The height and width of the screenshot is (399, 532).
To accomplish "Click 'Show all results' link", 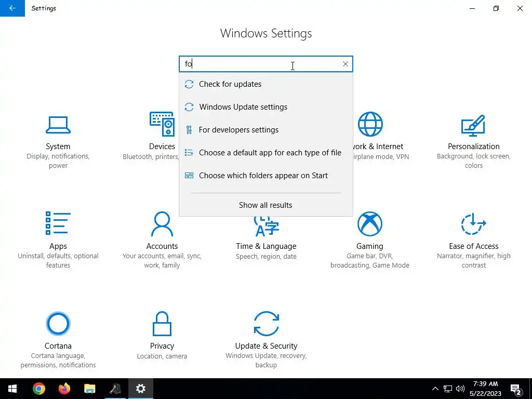I will pos(265,205).
